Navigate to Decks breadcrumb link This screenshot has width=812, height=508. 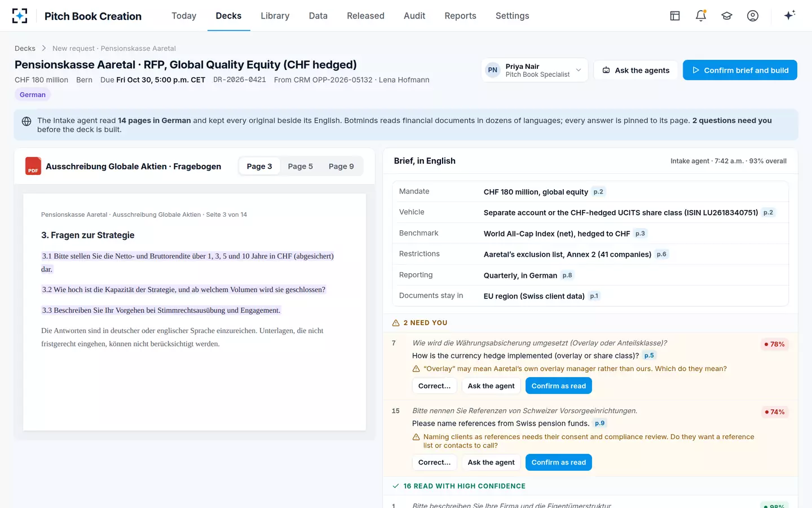25,49
